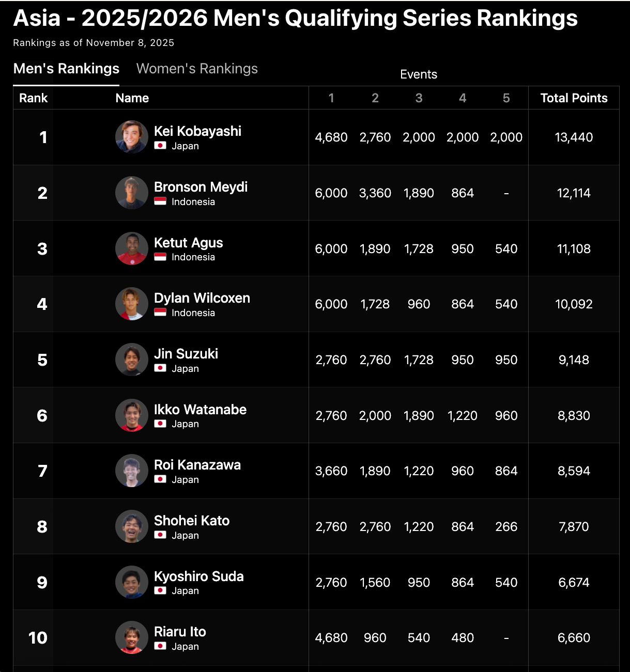Click the Rank column header
630x672 pixels.
(33, 98)
